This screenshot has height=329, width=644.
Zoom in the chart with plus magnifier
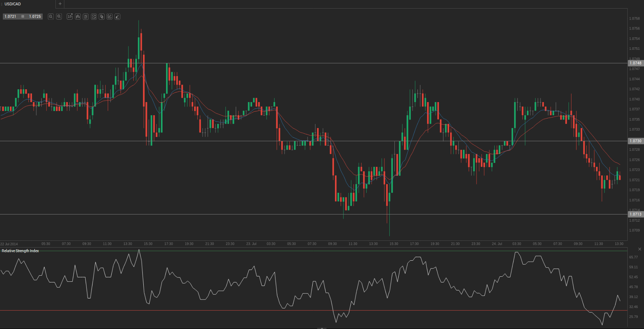(x=59, y=17)
